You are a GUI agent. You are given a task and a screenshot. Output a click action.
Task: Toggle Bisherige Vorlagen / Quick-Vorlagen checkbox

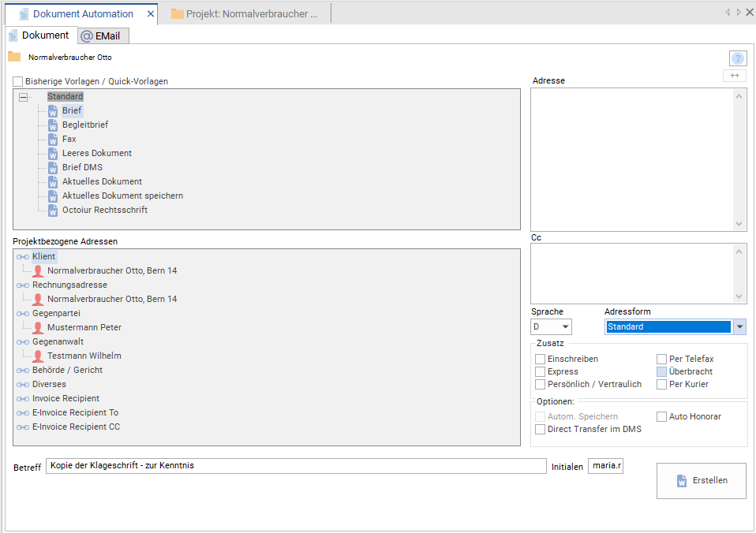tap(18, 81)
